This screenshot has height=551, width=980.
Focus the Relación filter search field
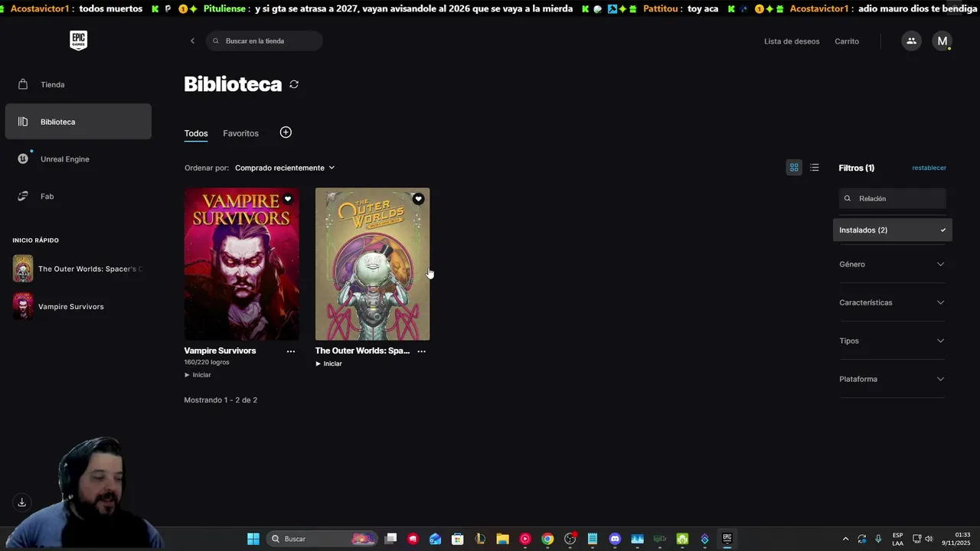click(x=893, y=198)
